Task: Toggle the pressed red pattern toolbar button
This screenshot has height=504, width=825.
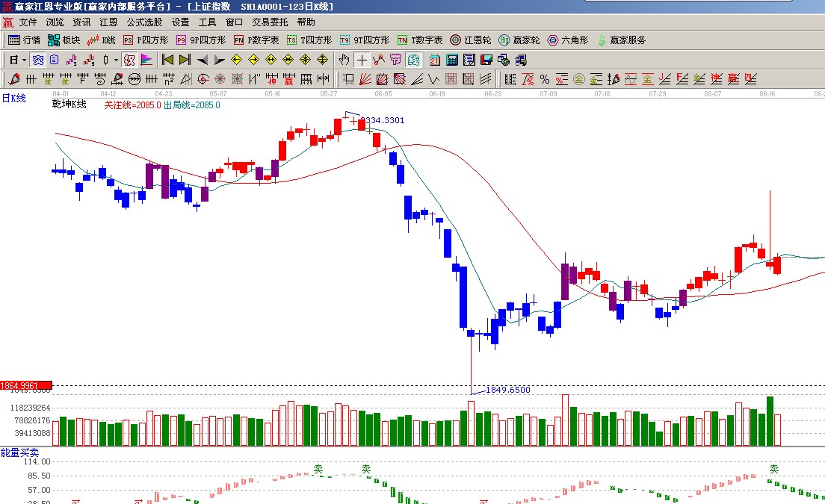Action: 129,60
